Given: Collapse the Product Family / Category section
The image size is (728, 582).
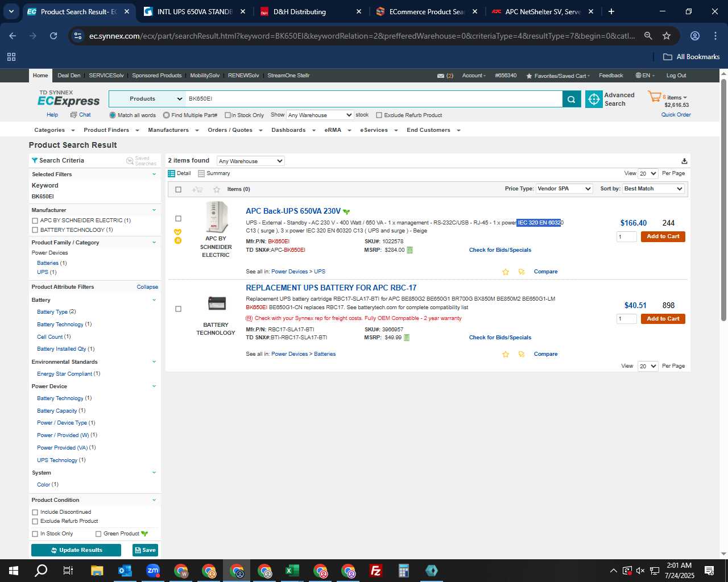Looking at the screenshot, I should (154, 243).
